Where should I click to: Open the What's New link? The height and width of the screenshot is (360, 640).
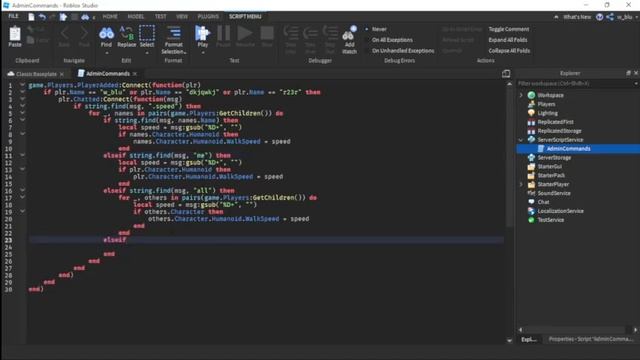point(577,17)
